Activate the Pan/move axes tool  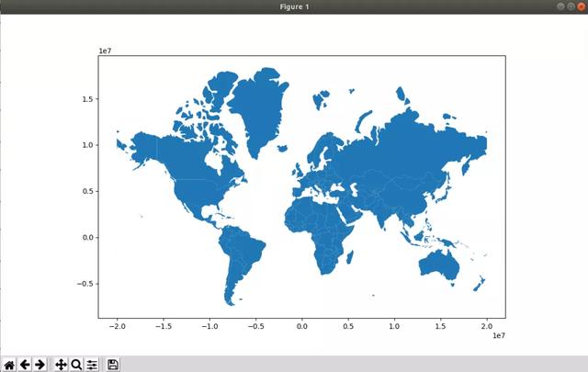[61, 365]
